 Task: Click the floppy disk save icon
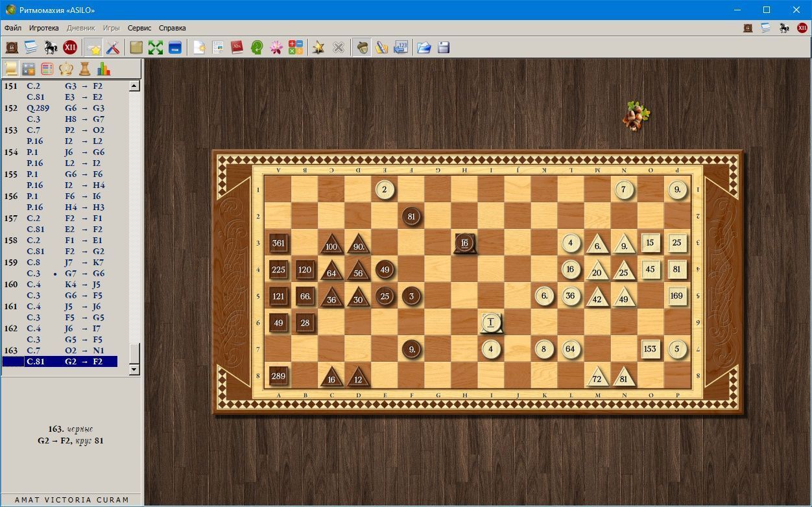coord(444,47)
